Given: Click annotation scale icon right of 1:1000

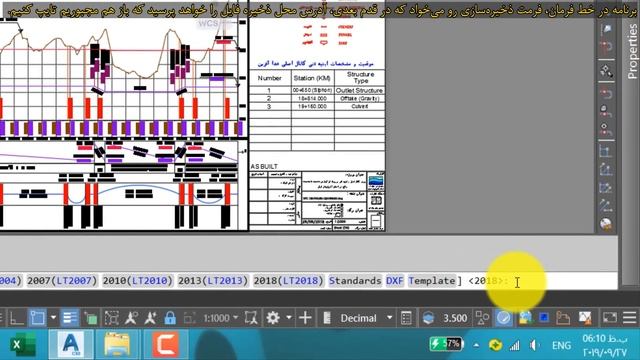Looking at the screenshot, I should (251, 318).
